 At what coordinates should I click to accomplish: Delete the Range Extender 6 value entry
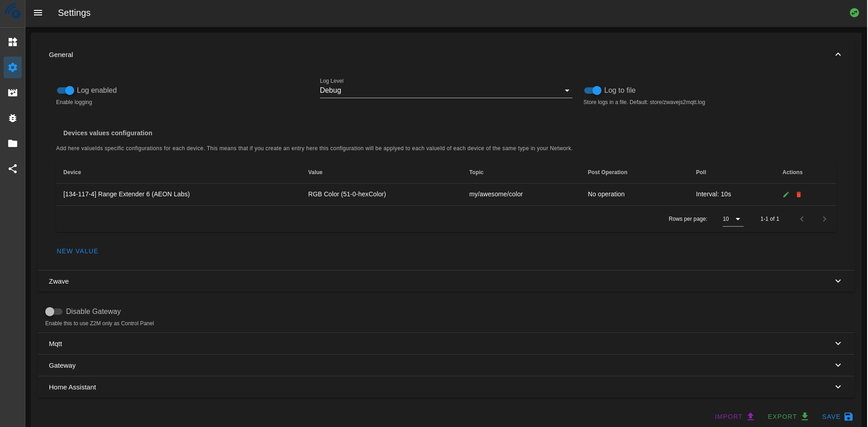click(x=799, y=195)
